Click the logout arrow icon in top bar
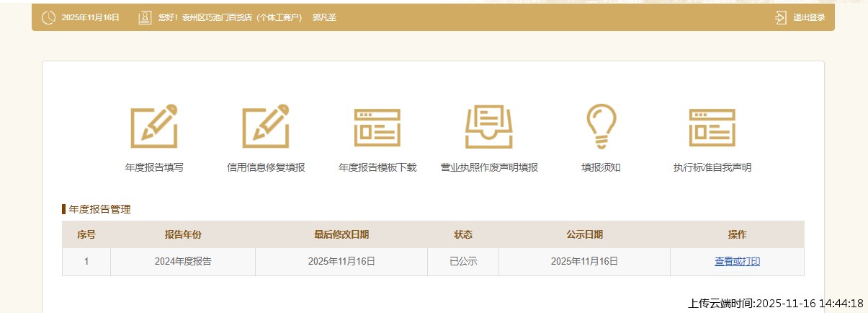 click(781, 17)
